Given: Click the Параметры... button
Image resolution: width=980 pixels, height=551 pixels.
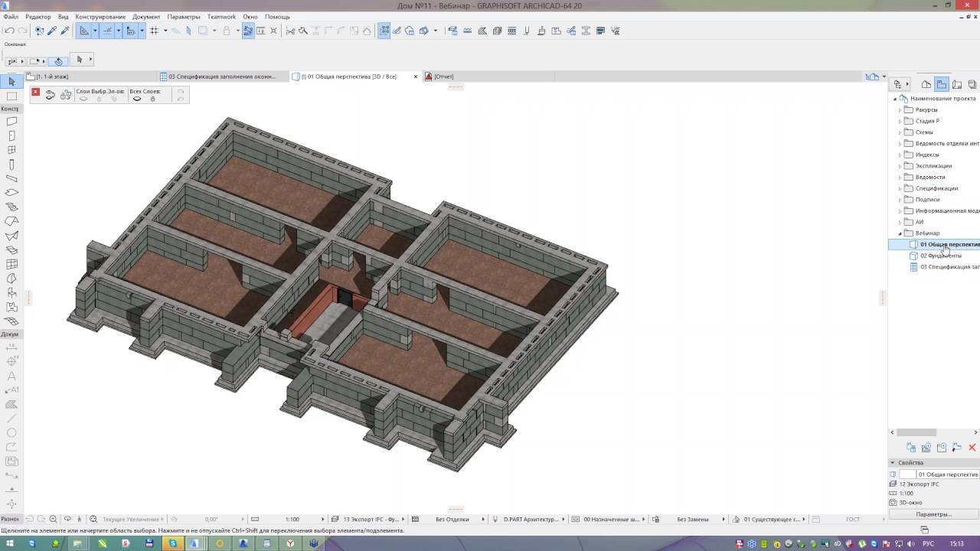Looking at the screenshot, I should tap(933, 514).
